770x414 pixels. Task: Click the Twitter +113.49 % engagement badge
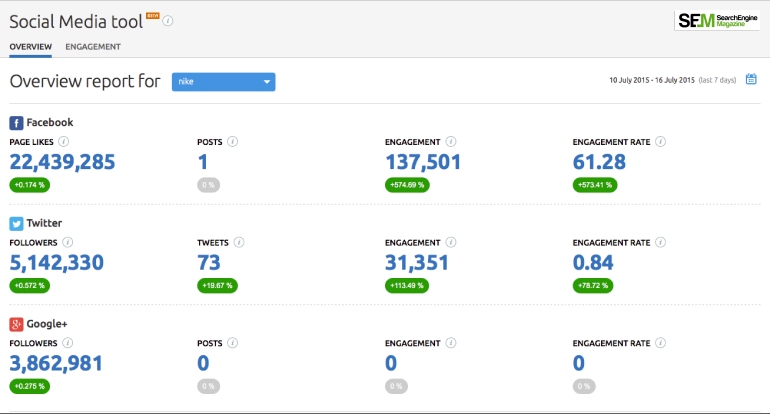(x=407, y=286)
